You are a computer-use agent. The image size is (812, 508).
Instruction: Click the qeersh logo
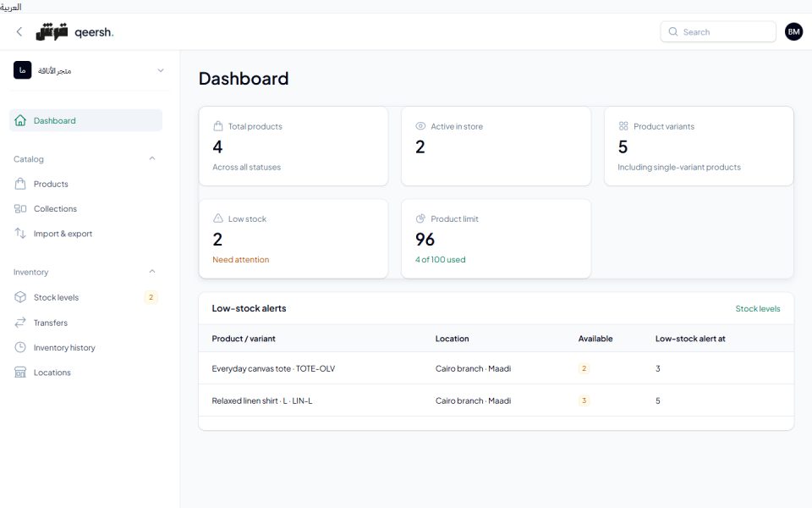[x=74, y=31]
